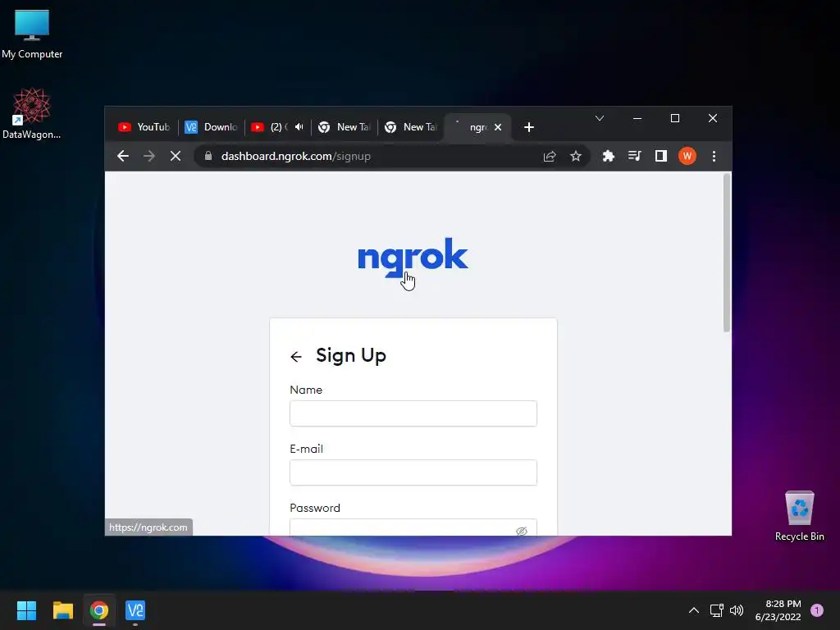The image size is (840, 630).
Task: Open the Extensions puzzle icon
Action: (x=608, y=156)
